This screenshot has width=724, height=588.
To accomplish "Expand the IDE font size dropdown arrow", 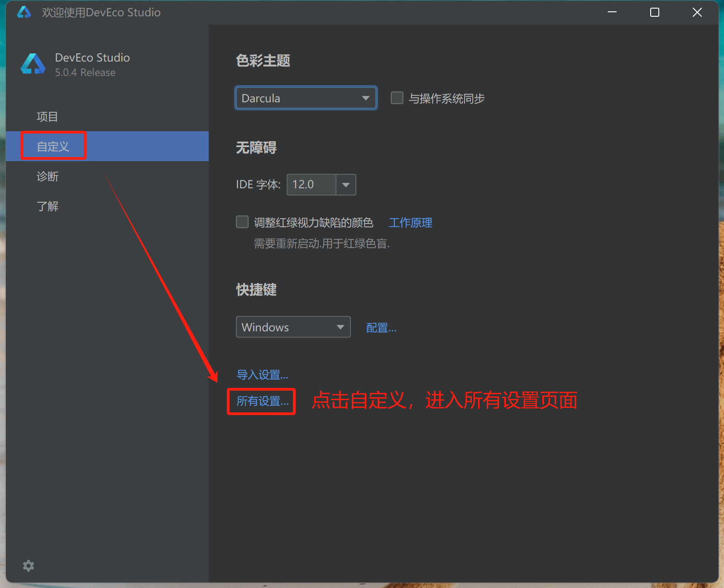I will click(346, 185).
